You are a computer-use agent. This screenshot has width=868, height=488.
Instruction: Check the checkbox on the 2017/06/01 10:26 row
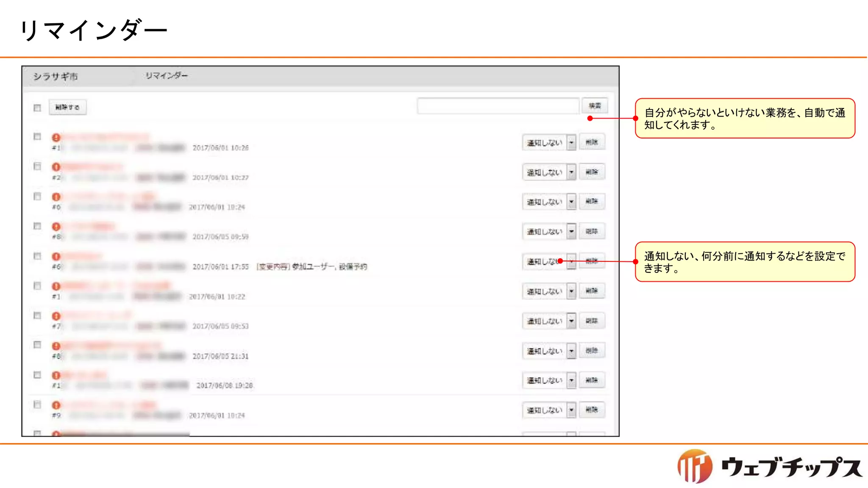click(x=37, y=136)
